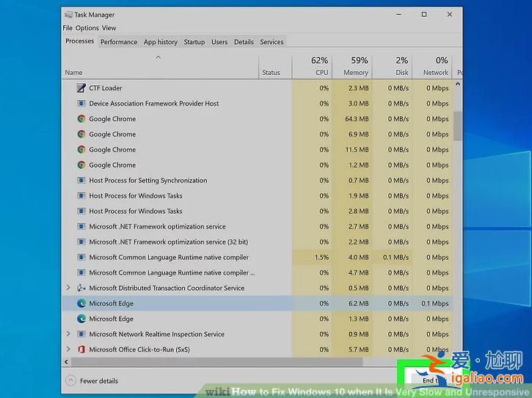Select the Processes tab
This screenshot has height=398, width=532.
pyautogui.click(x=80, y=41)
